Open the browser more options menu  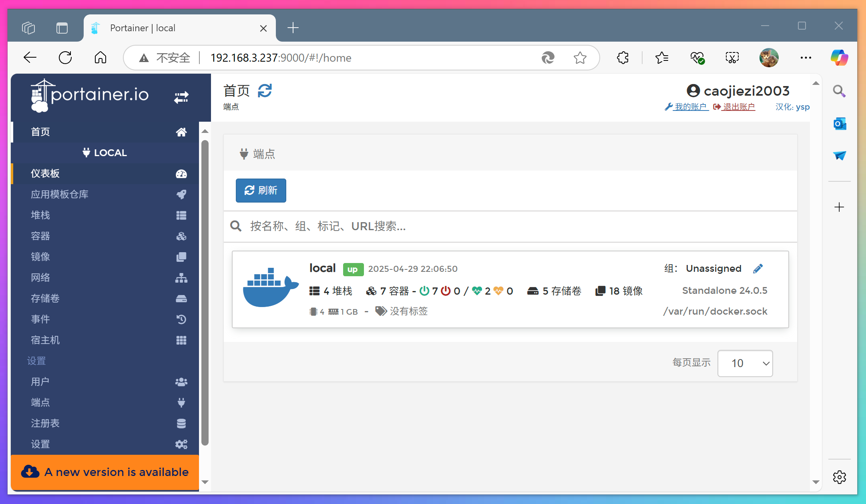point(805,58)
